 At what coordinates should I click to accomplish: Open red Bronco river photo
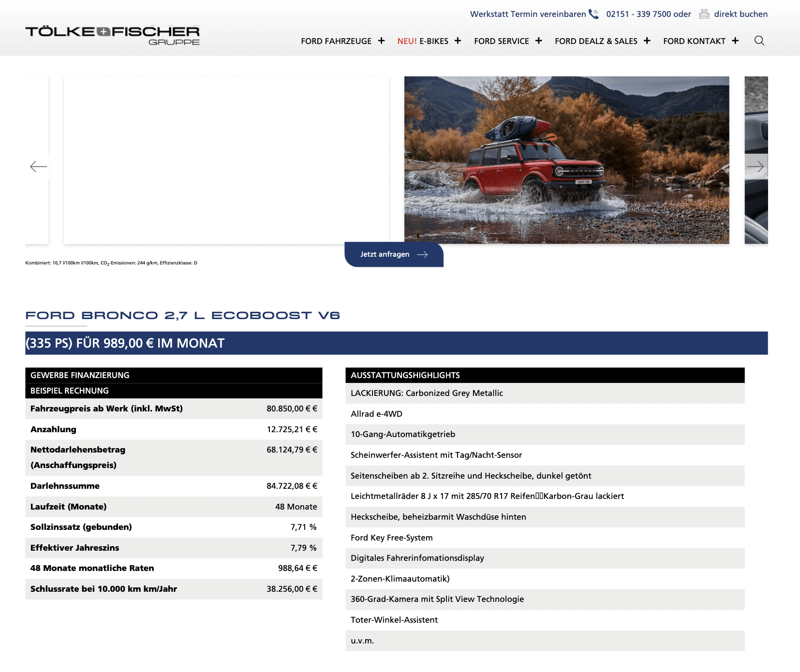coord(566,160)
